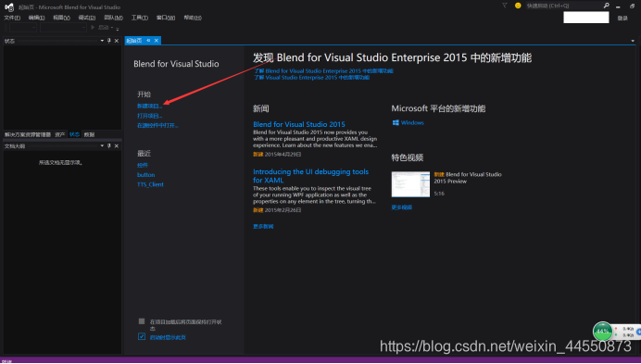The width and height of the screenshot is (641, 364).
Task: Open link about Visual Studio Enterprise 2015 features
Action: pyautogui.click(x=311, y=77)
